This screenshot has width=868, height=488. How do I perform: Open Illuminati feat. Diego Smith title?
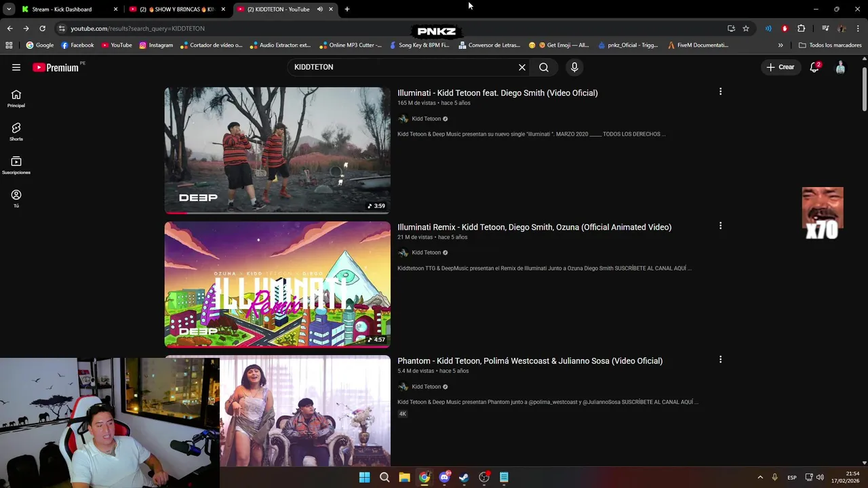point(497,93)
